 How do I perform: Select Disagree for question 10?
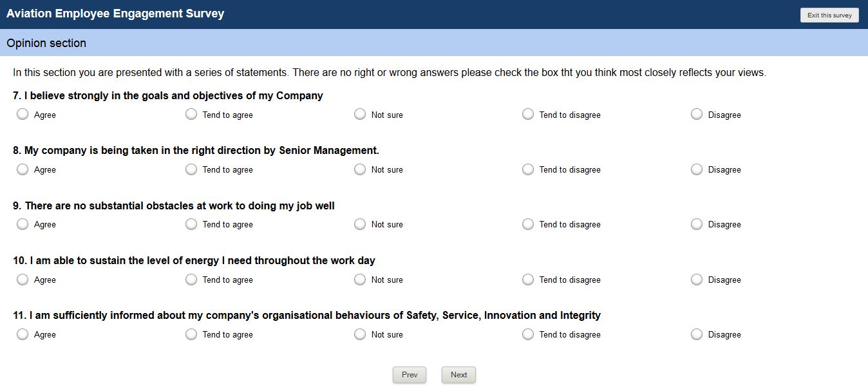pyautogui.click(x=697, y=280)
